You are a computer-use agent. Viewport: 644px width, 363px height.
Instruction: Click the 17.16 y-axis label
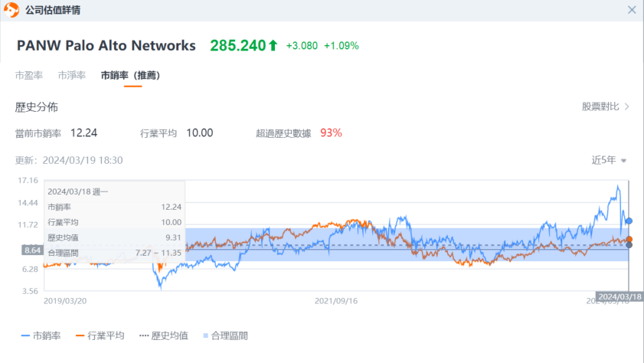(x=28, y=181)
